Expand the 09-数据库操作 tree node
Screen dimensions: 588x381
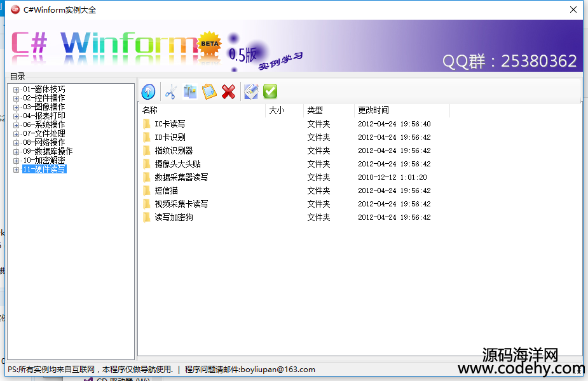16,152
